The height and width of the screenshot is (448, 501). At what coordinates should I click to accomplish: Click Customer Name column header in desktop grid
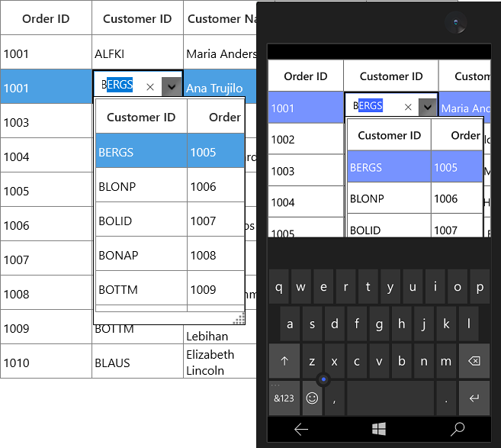220,18
